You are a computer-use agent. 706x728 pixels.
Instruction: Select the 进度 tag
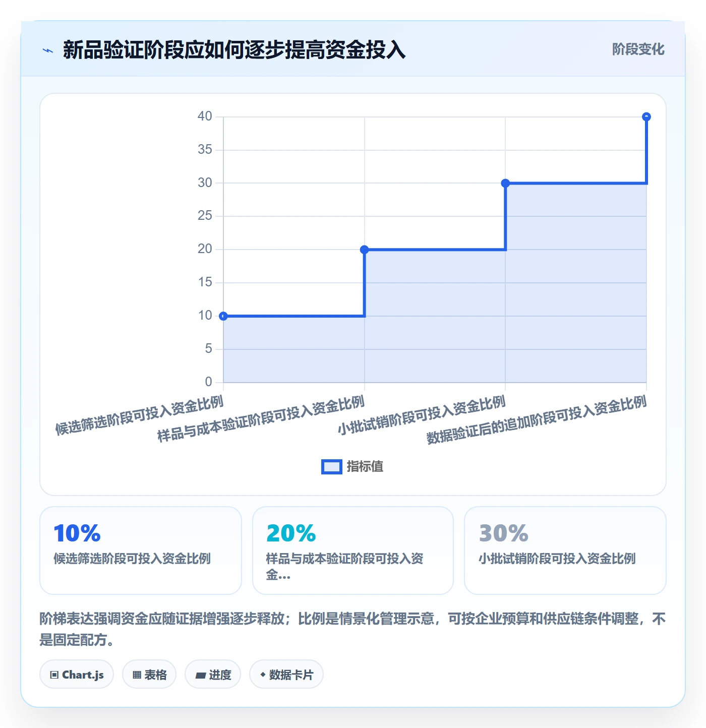[x=213, y=675]
